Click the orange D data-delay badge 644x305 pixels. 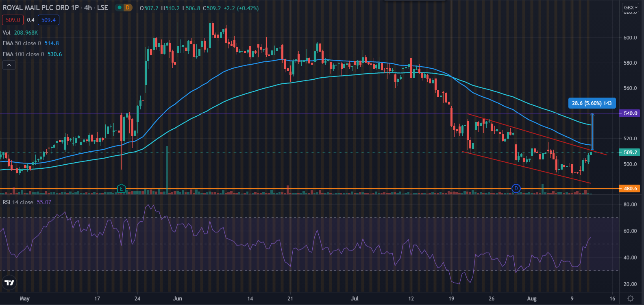128,7
